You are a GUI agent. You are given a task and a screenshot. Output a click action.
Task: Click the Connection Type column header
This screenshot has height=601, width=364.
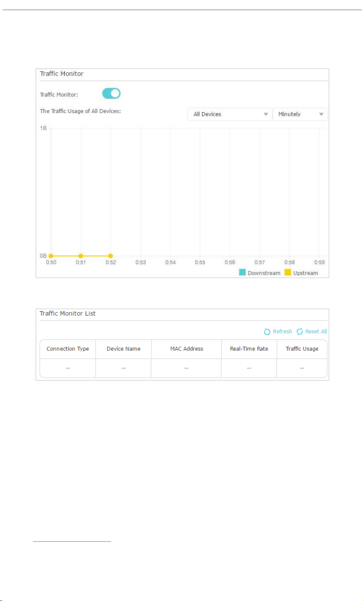(x=68, y=349)
